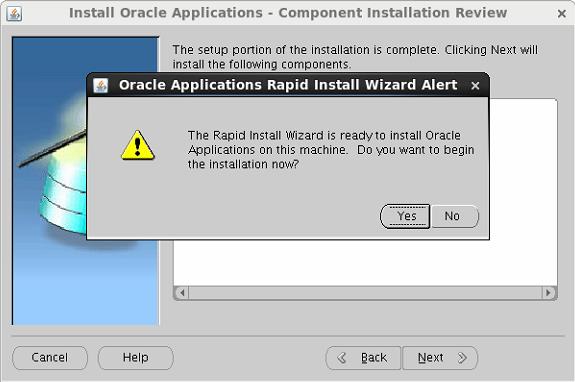This screenshot has width=575, height=382.
Task: Click the left arrow of the horizontal scrollbar
Action: pos(182,293)
